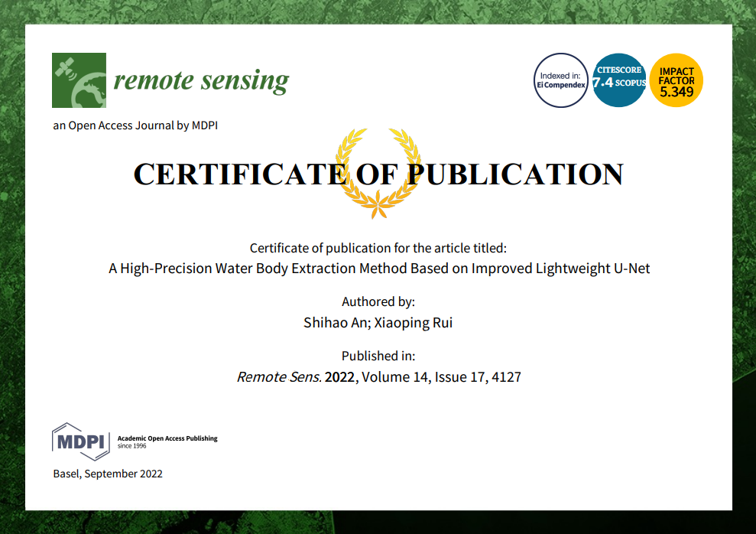Click 'an Open Access Journal by MDPI'
Image resolution: width=756 pixels, height=534 pixels.
coord(135,125)
